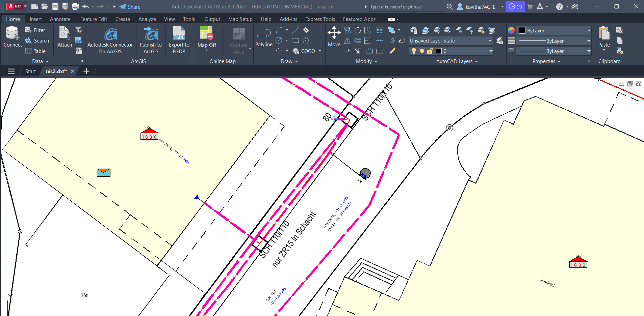Expand the Draw panel

(x=289, y=61)
